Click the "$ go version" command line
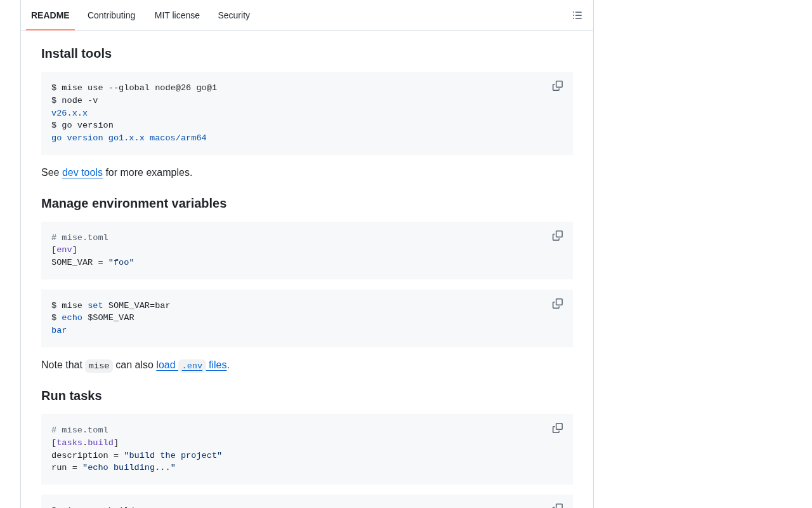 pyautogui.click(x=82, y=126)
